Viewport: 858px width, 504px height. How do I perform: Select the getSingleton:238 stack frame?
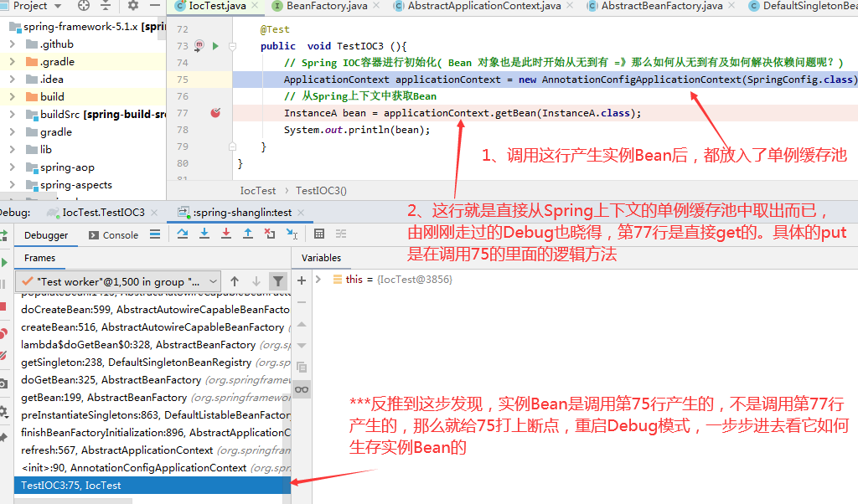pyautogui.click(x=152, y=363)
